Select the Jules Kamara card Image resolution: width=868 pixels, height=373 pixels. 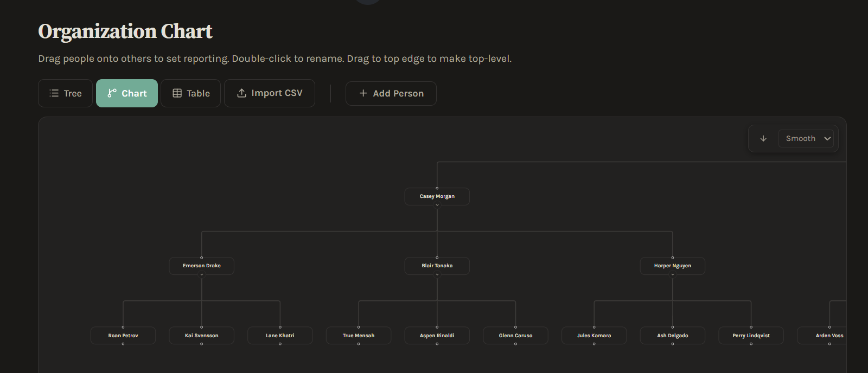(x=594, y=336)
